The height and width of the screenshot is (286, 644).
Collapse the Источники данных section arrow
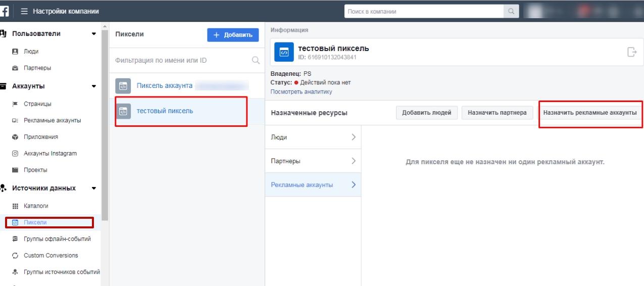(94, 188)
